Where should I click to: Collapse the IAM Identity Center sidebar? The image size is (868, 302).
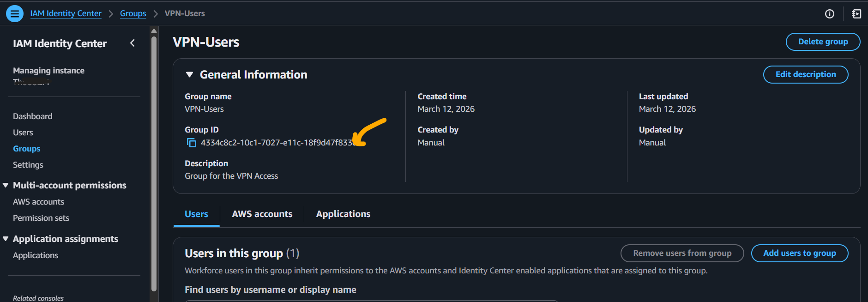[x=133, y=43]
